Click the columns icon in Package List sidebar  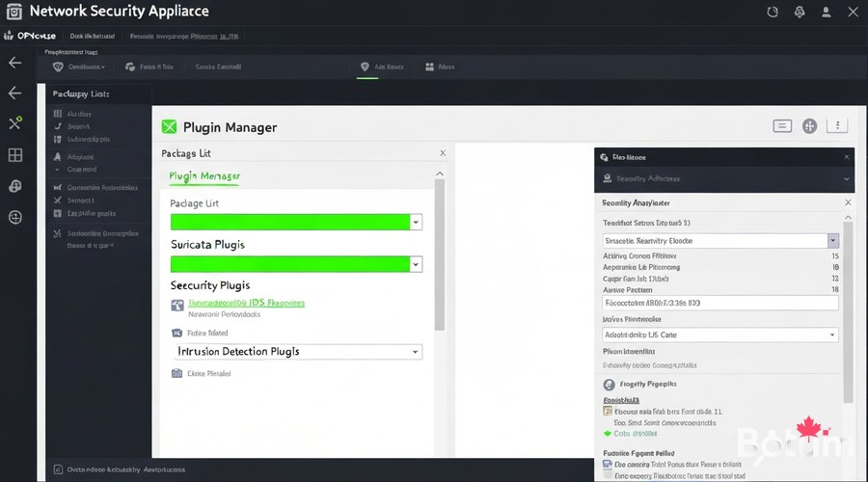click(58, 114)
